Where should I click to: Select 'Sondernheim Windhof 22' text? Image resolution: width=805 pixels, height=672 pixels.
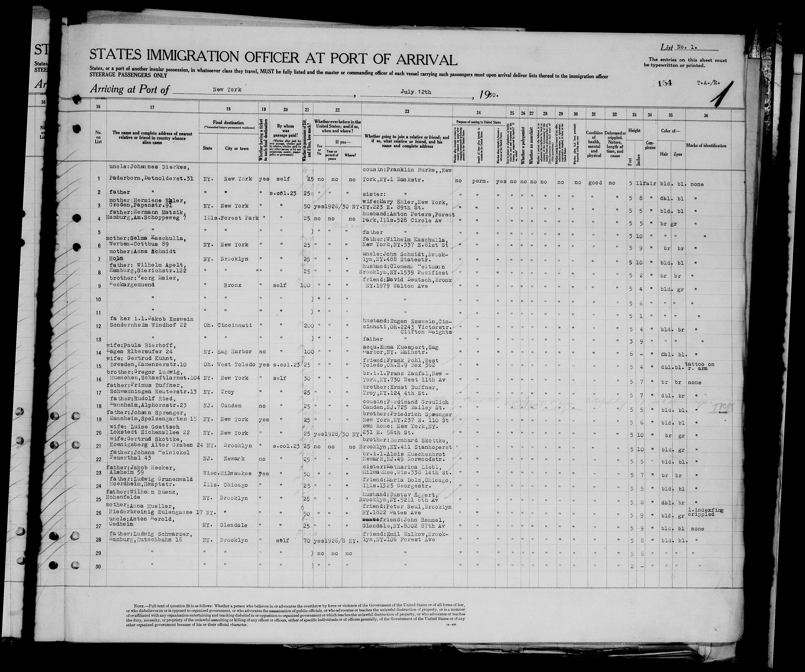(148, 325)
